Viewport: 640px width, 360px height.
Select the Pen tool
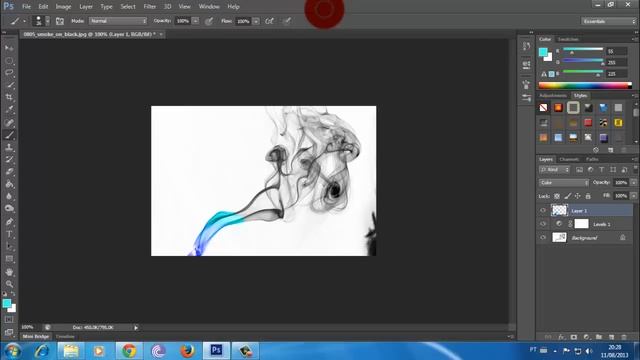9,222
